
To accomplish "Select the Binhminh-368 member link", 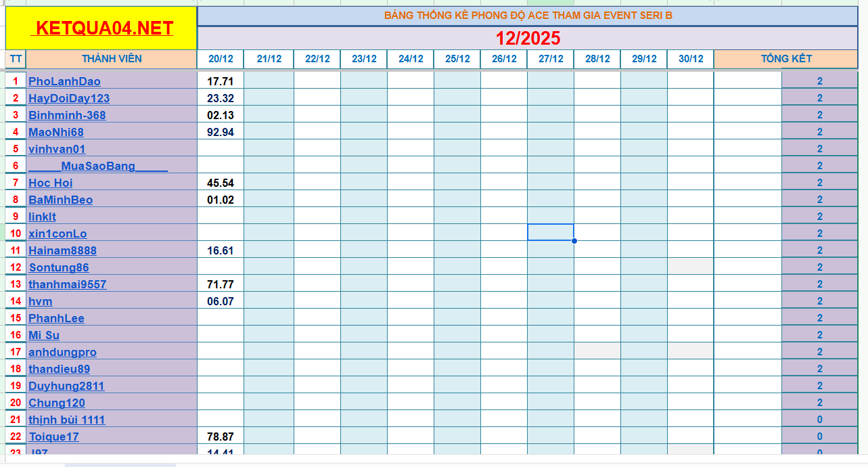I will point(67,115).
